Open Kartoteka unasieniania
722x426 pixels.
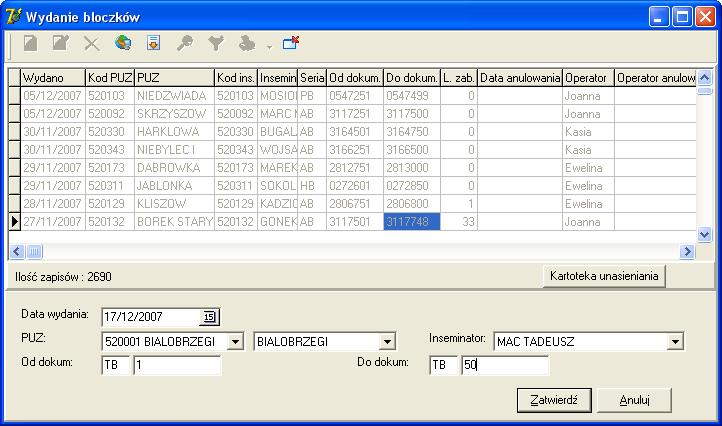(x=604, y=276)
